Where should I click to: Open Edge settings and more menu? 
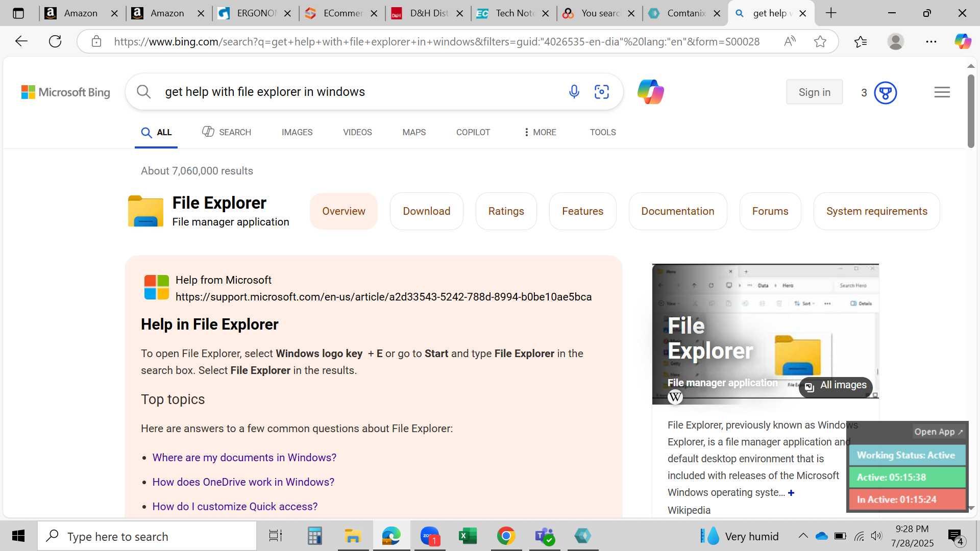pos(931,41)
